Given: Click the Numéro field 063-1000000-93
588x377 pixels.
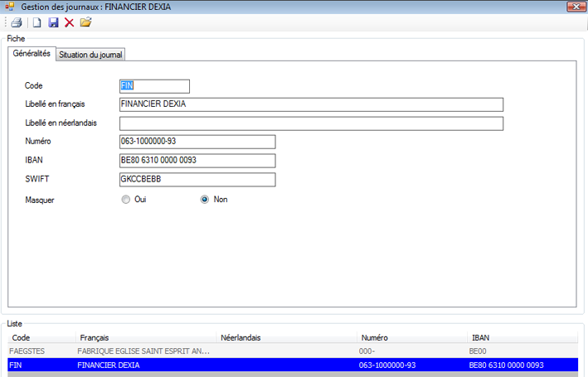Looking at the screenshot, I should pyautogui.click(x=197, y=142).
